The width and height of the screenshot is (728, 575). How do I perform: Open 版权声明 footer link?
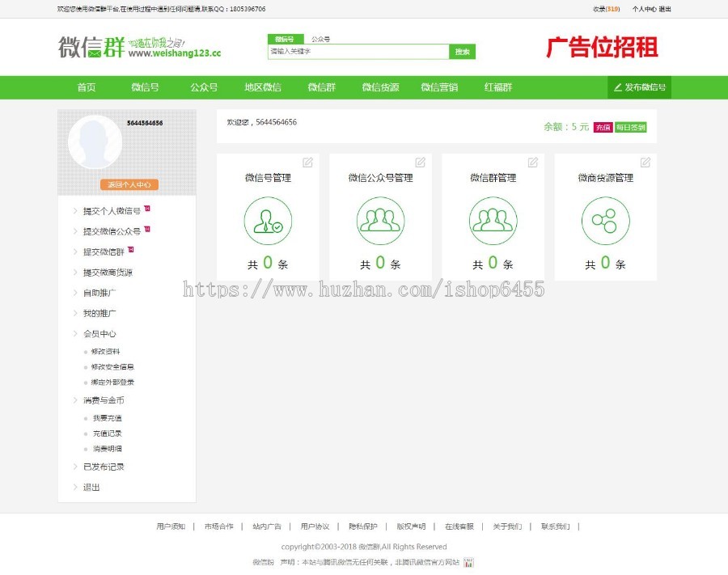pyautogui.click(x=411, y=526)
